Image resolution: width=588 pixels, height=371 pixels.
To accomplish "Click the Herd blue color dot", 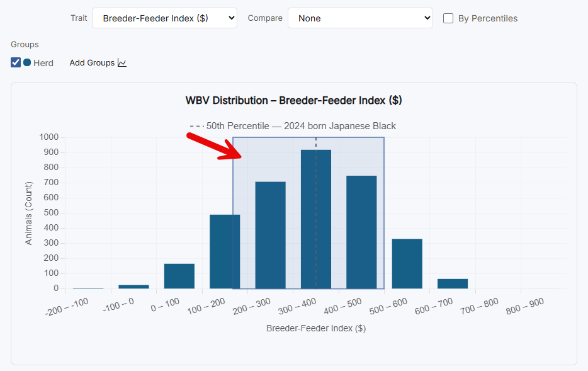I will [27, 62].
